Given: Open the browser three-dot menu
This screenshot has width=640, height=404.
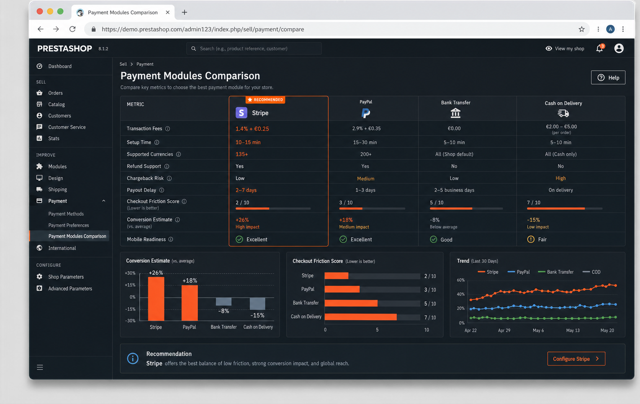Looking at the screenshot, I should point(623,29).
